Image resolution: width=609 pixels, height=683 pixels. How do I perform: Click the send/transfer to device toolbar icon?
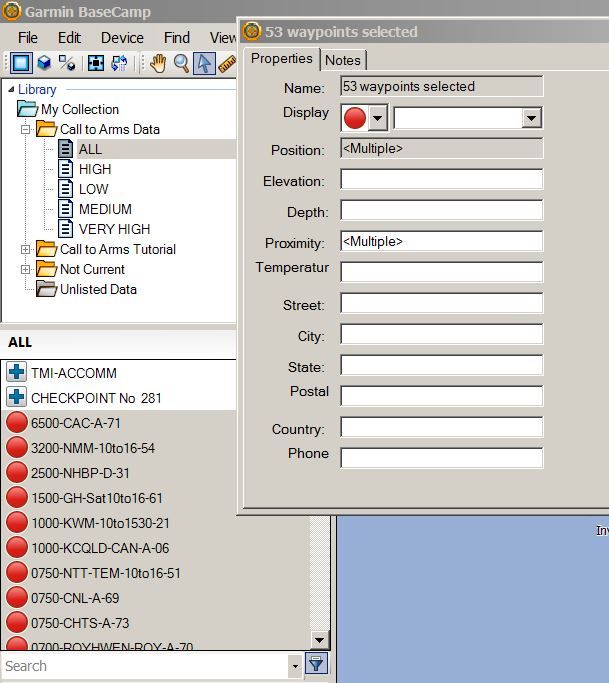click(119, 63)
